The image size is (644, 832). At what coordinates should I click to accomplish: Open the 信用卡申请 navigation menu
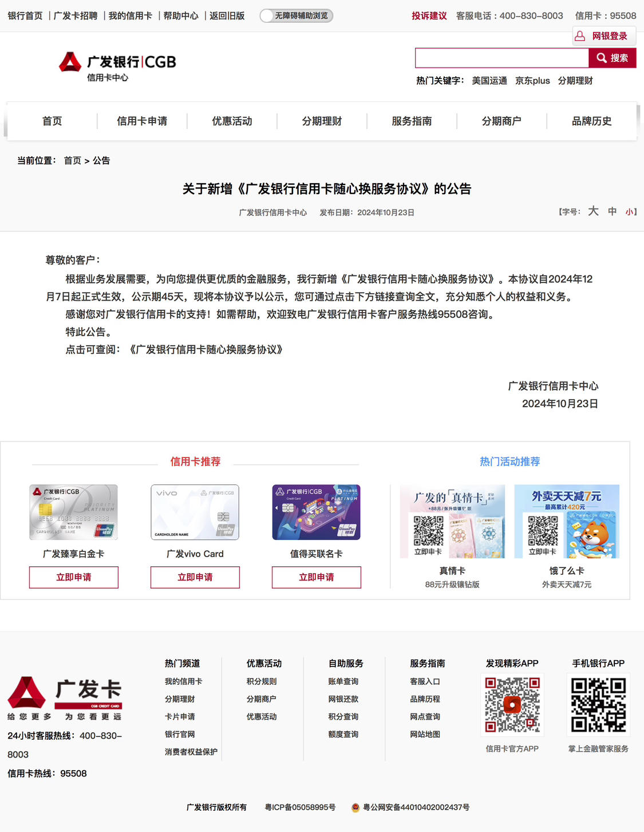(142, 121)
